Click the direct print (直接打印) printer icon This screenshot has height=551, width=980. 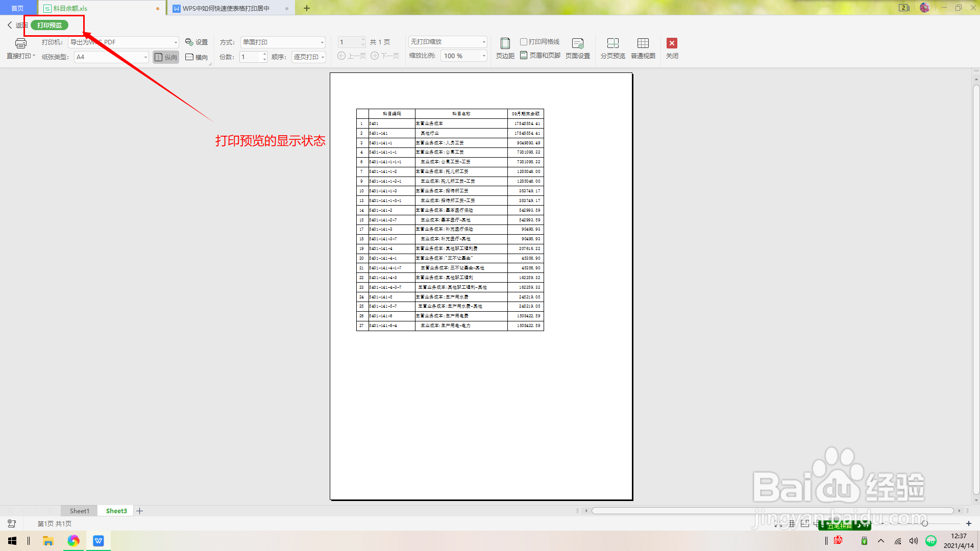click(20, 43)
